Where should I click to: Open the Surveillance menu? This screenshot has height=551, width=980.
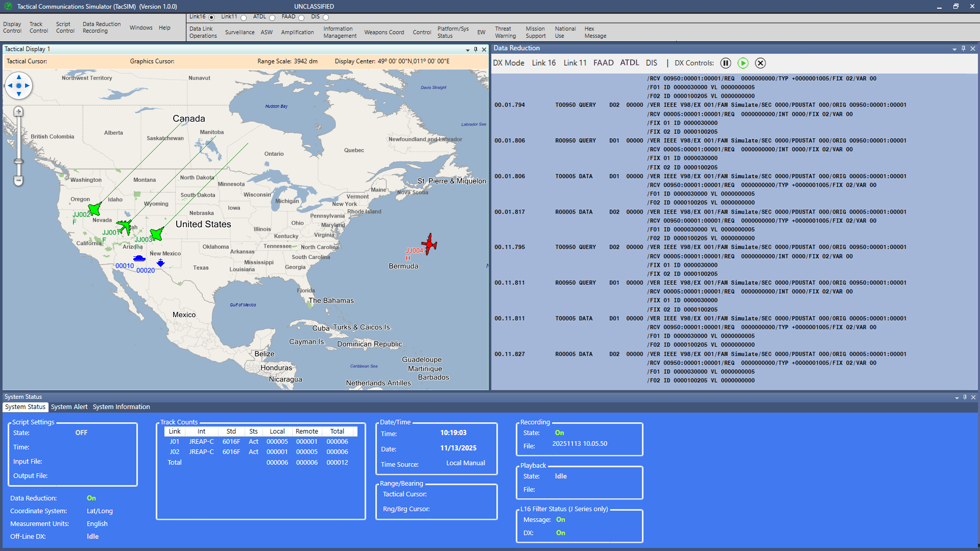pyautogui.click(x=240, y=32)
